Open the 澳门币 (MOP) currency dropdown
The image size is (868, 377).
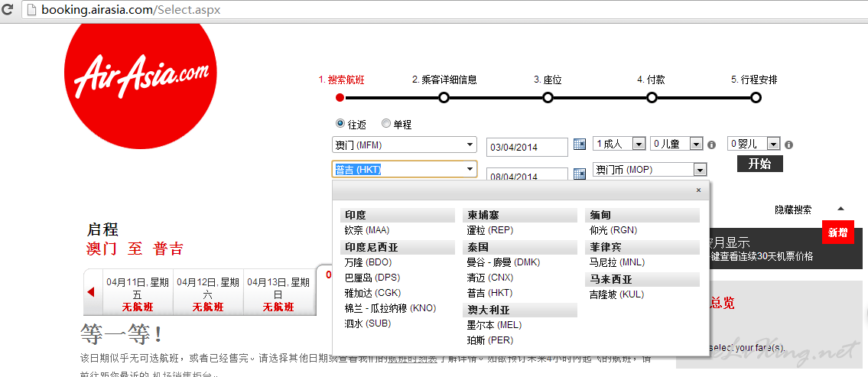650,170
